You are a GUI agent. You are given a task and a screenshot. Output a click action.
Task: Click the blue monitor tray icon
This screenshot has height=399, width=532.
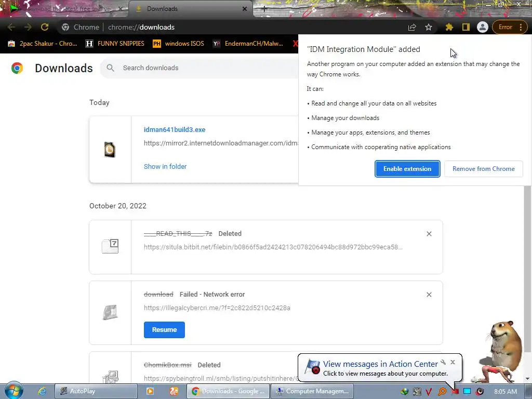pos(467,392)
